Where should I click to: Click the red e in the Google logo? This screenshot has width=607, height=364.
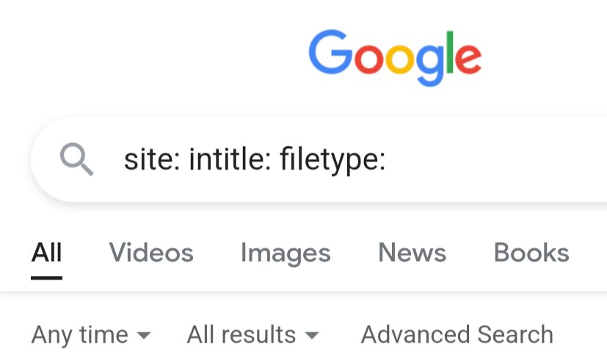pyautogui.click(x=468, y=59)
